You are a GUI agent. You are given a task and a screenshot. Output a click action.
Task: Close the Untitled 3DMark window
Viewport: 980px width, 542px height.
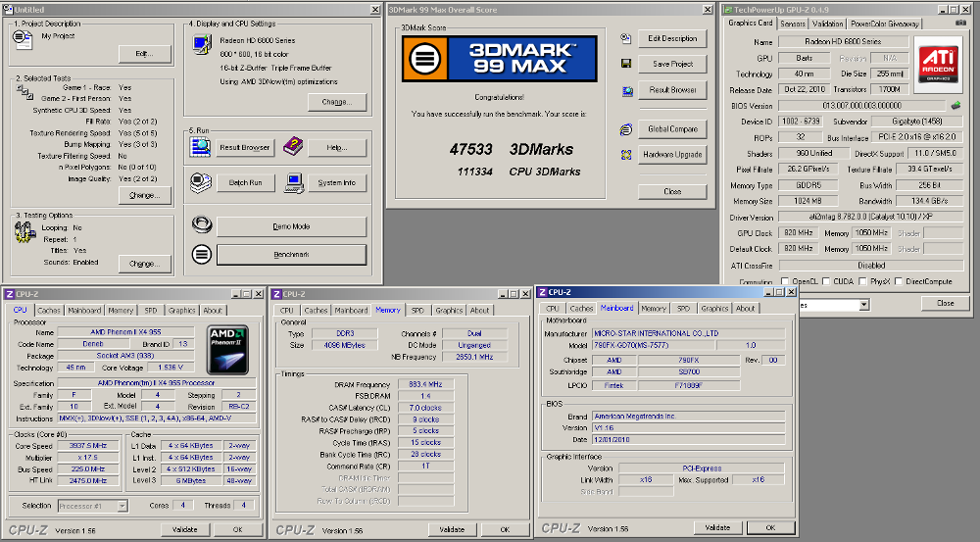(x=375, y=10)
